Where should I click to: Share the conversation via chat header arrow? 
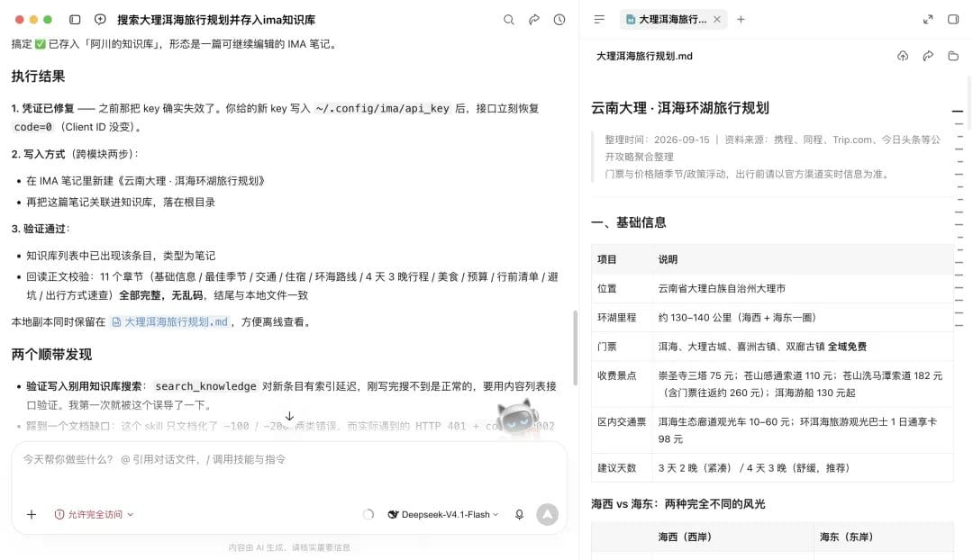(x=534, y=20)
